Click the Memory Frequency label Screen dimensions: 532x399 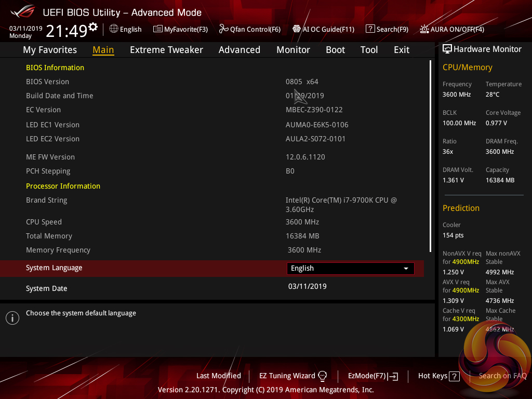pyautogui.click(x=58, y=250)
